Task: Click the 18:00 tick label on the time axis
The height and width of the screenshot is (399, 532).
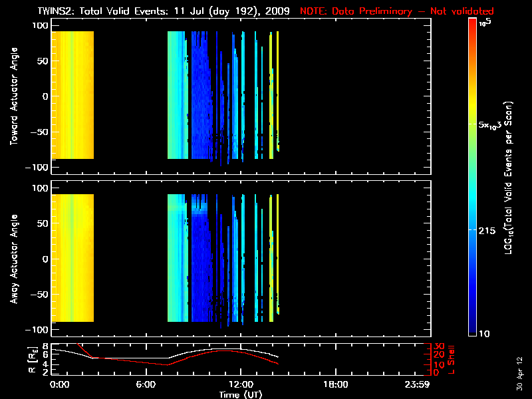Action: [x=335, y=384]
